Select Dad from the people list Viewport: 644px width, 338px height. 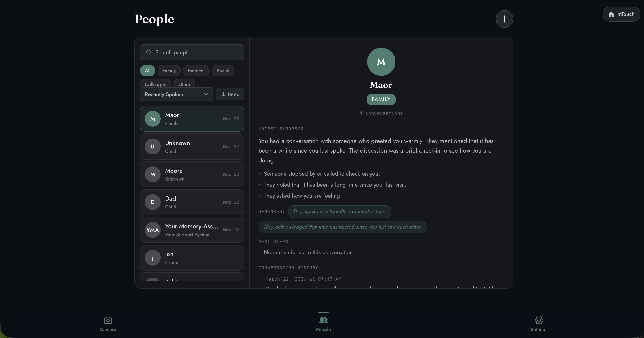(x=192, y=202)
